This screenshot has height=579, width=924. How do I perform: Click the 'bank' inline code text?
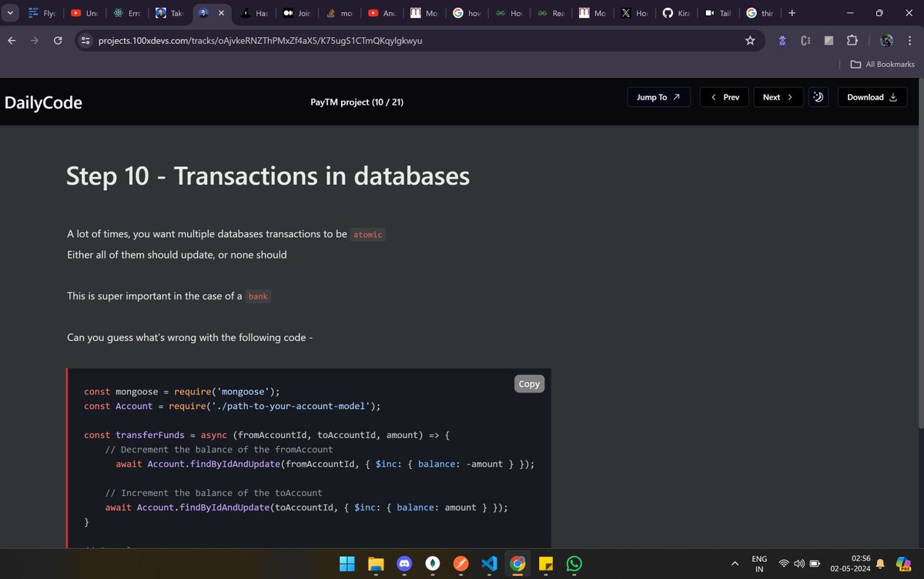258,296
